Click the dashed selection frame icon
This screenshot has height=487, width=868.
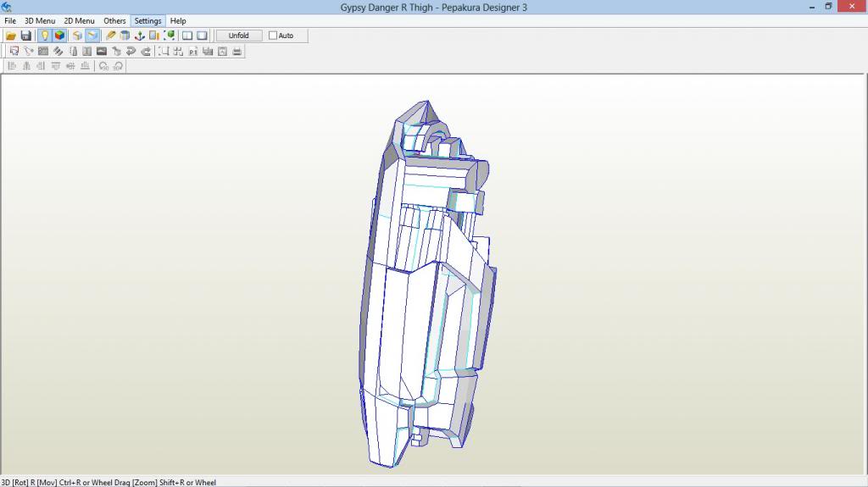[164, 52]
